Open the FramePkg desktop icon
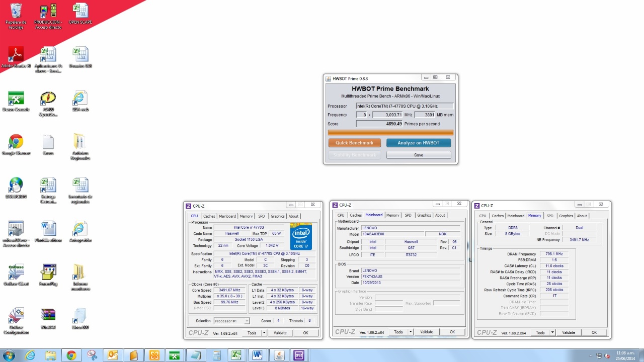Viewport: 644px width, 362px height. point(48,275)
